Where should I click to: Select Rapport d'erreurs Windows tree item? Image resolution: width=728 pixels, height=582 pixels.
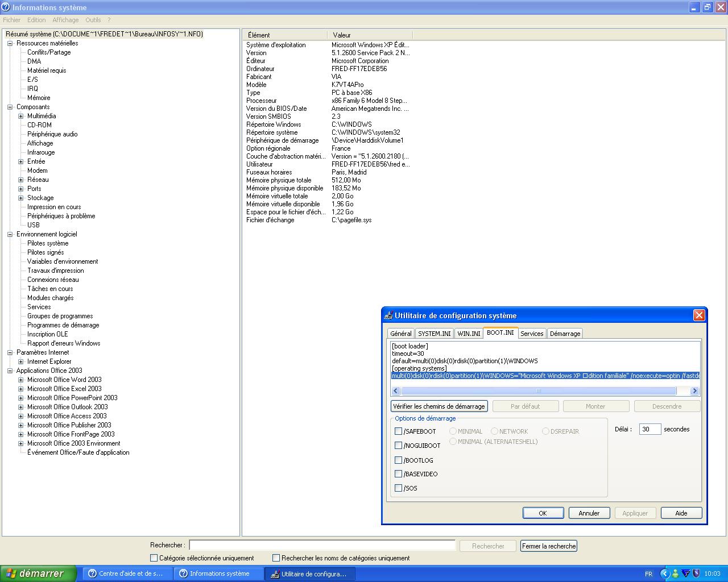(64, 343)
